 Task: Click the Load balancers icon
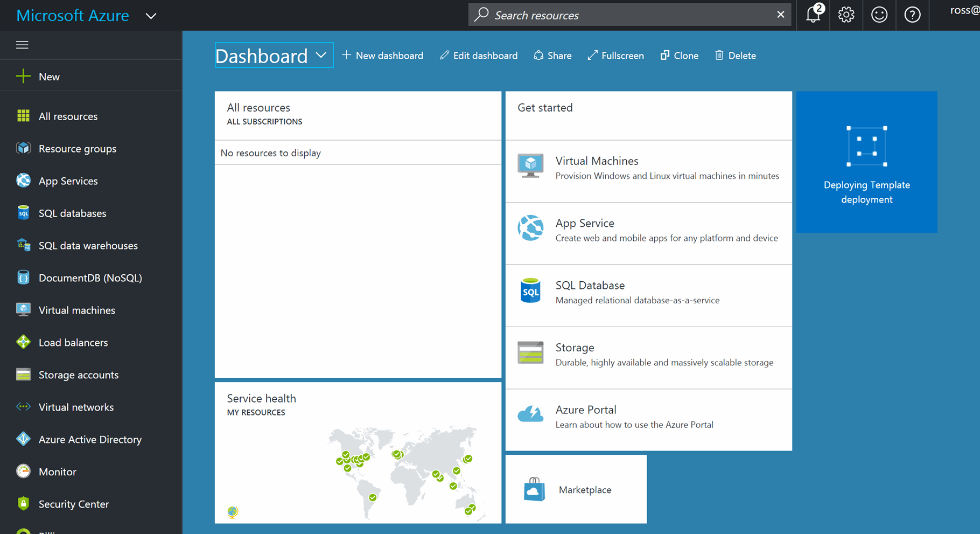coord(23,342)
